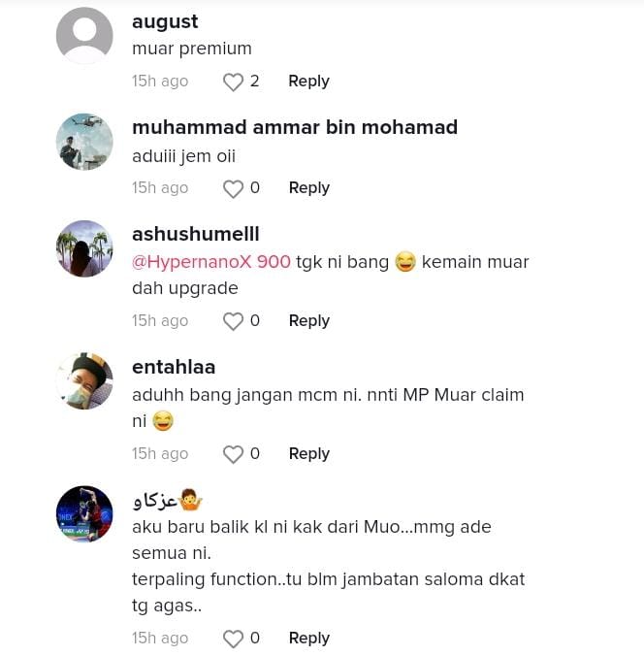This screenshot has height=656, width=644.
Task: Like august's "muar premium" comment
Action: (x=233, y=82)
